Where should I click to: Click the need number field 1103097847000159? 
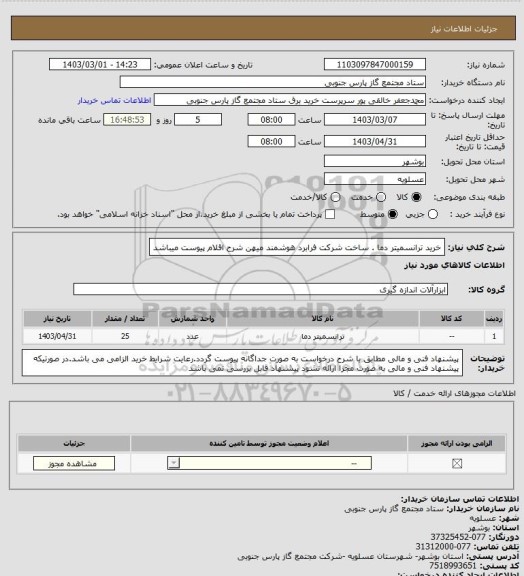coord(375,64)
